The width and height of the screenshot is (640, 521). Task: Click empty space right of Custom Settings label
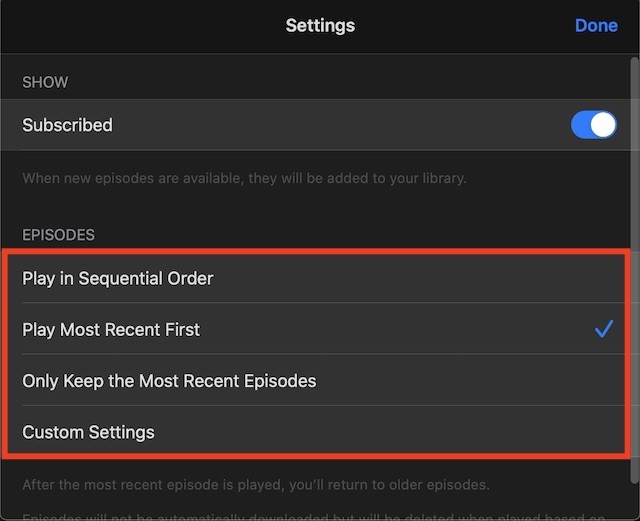(388, 432)
